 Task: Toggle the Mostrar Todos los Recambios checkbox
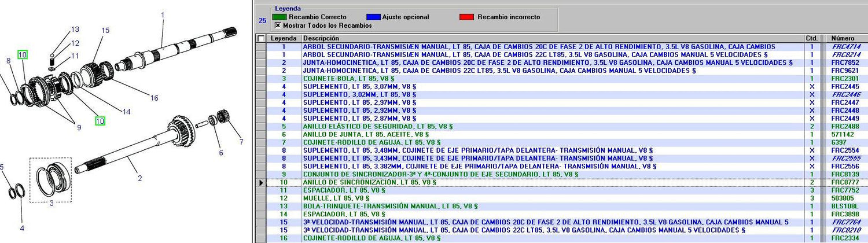click(278, 25)
